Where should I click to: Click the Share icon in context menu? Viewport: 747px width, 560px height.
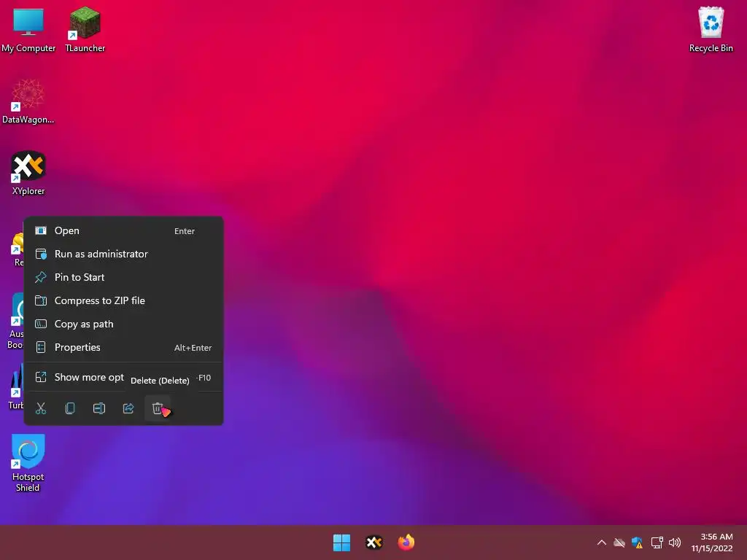(x=128, y=408)
